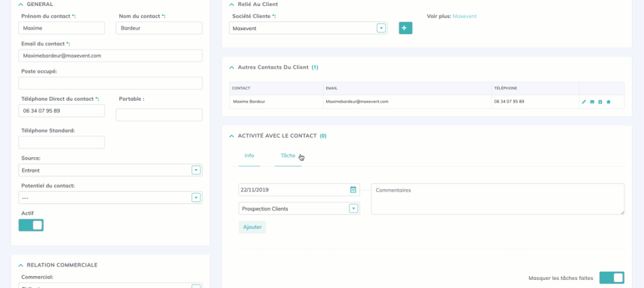Click the Commentaires text area

pos(497,199)
